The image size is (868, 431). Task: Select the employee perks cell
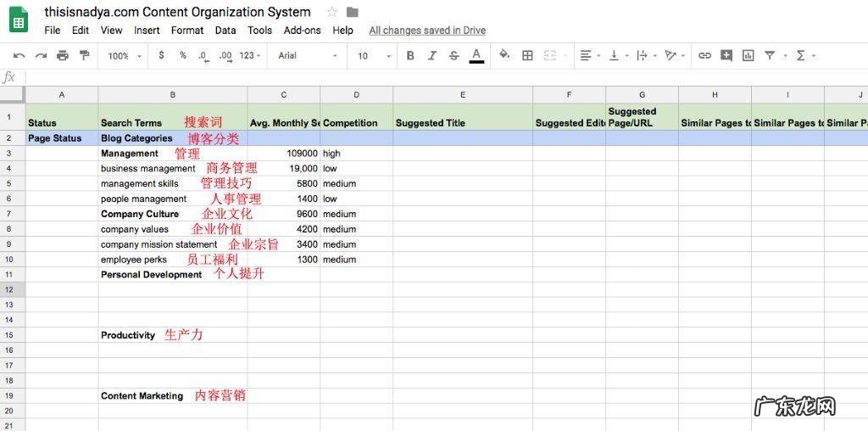[173, 260]
